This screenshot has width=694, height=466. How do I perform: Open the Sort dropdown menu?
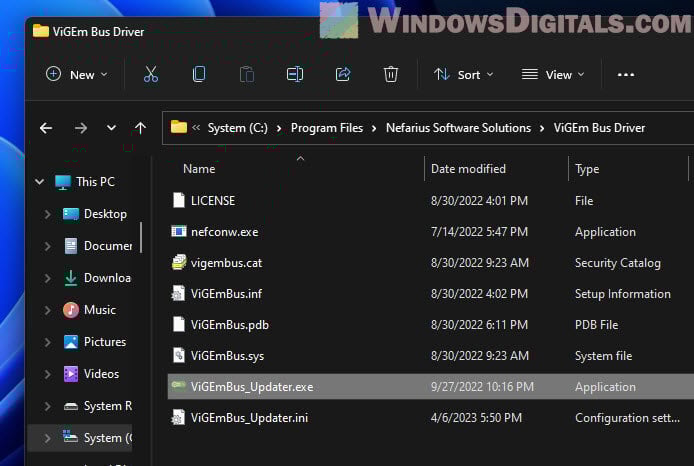(463, 75)
